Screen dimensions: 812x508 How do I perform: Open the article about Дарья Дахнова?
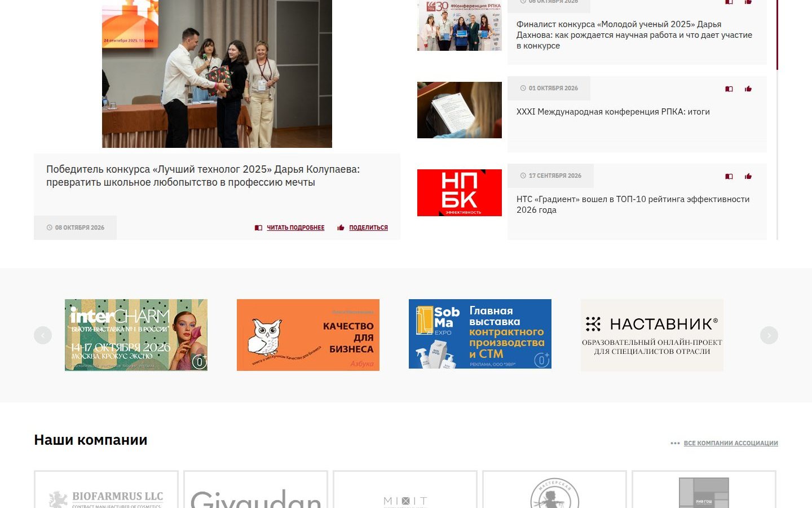634,35
